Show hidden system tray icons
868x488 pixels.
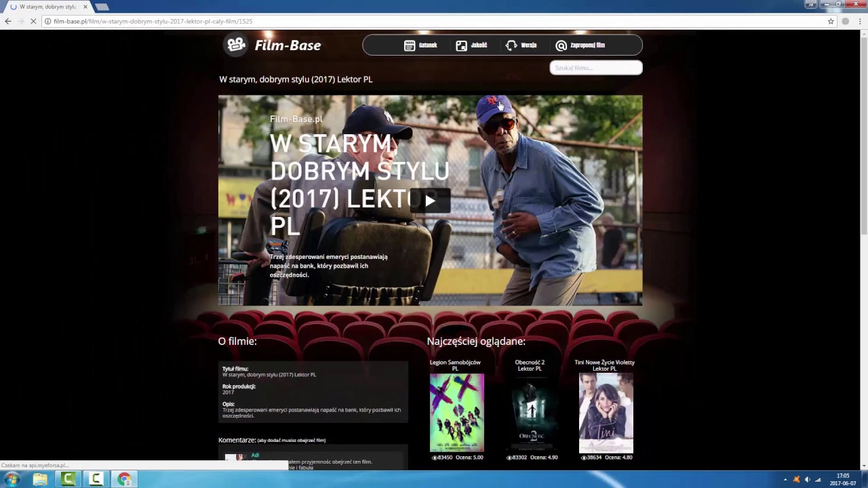[785, 480]
